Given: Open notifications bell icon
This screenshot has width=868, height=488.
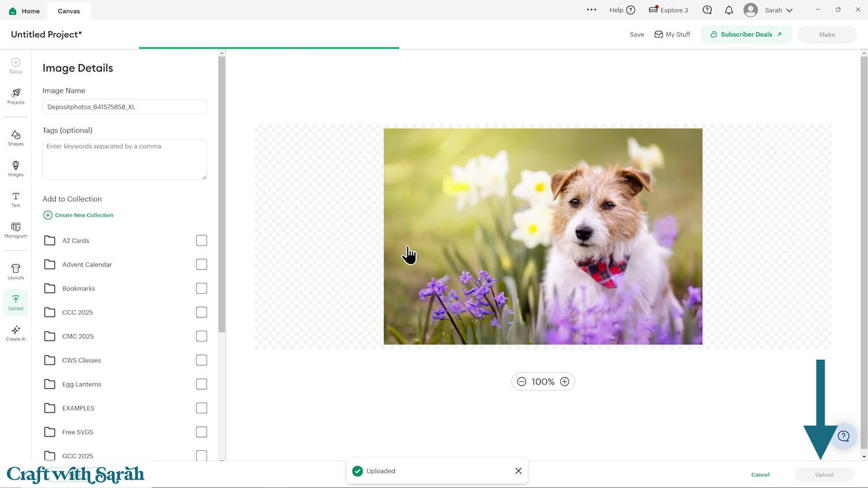Looking at the screenshot, I should (x=729, y=10).
